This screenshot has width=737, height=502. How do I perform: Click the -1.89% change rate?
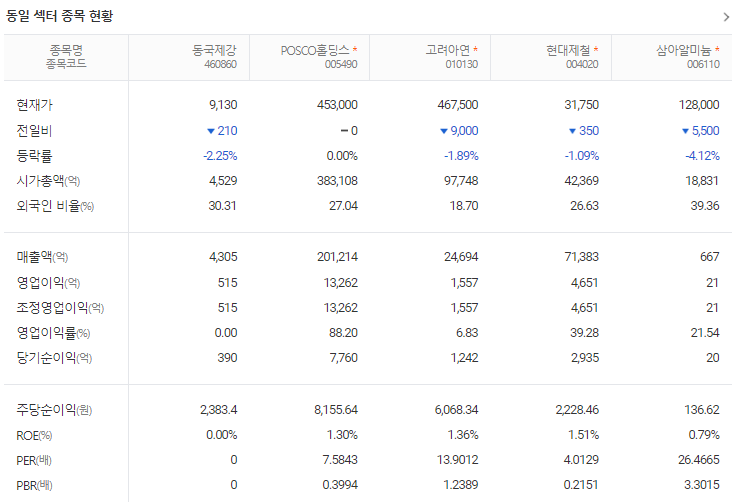461,156
